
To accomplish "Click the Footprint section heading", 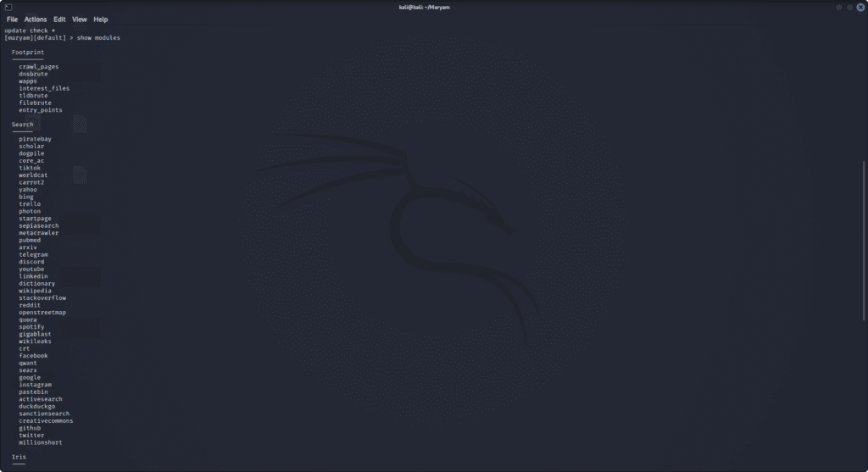I will coord(28,53).
